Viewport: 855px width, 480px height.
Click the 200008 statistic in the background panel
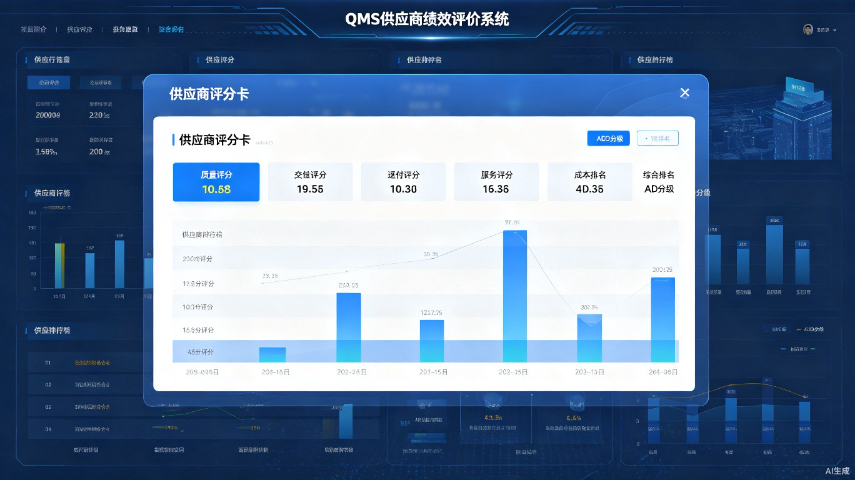tap(48, 115)
